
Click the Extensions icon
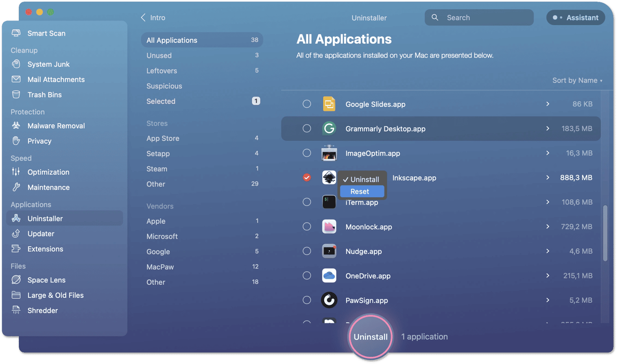(x=16, y=249)
